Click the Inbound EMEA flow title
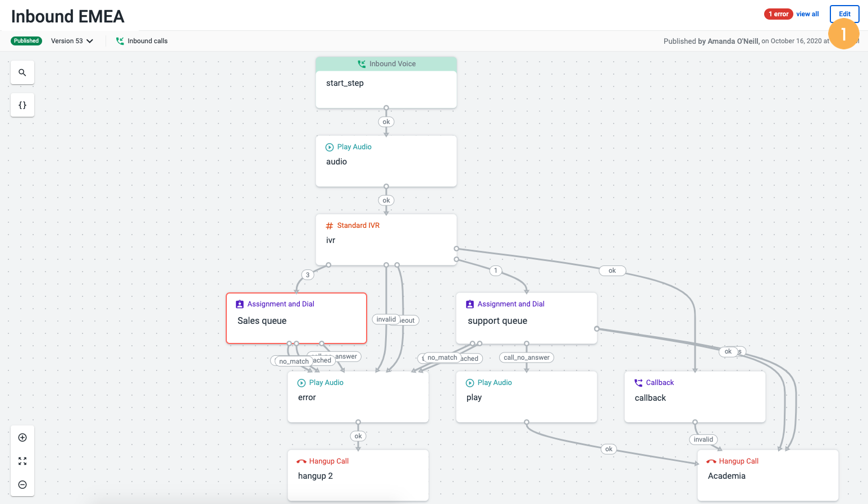Image resolution: width=868 pixels, height=504 pixels. [68, 16]
